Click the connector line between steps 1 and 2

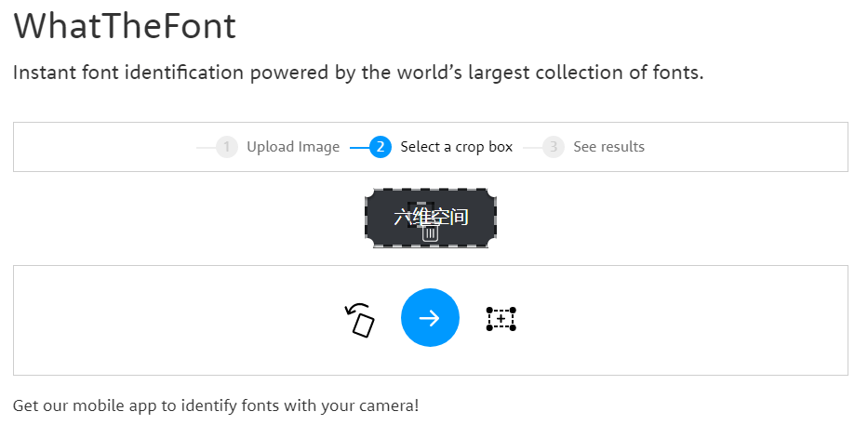(357, 147)
